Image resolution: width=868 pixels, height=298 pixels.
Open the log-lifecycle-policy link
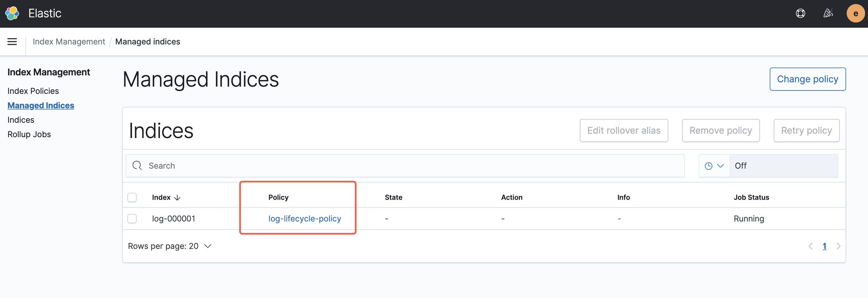tap(305, 219)
